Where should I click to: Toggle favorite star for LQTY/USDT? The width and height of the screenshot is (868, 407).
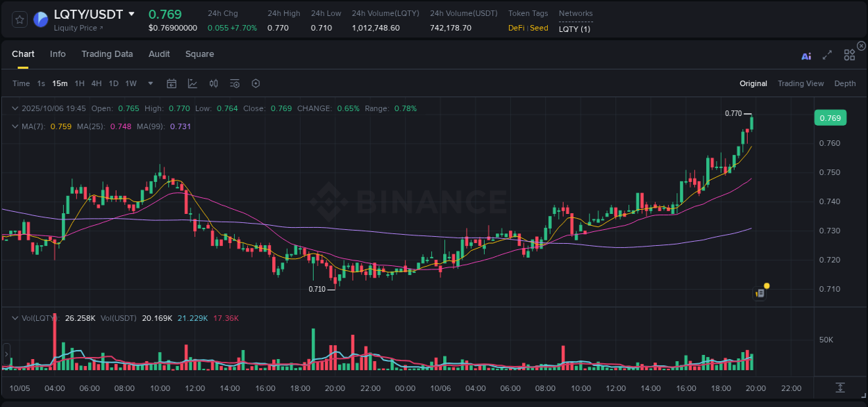[19, 19]
